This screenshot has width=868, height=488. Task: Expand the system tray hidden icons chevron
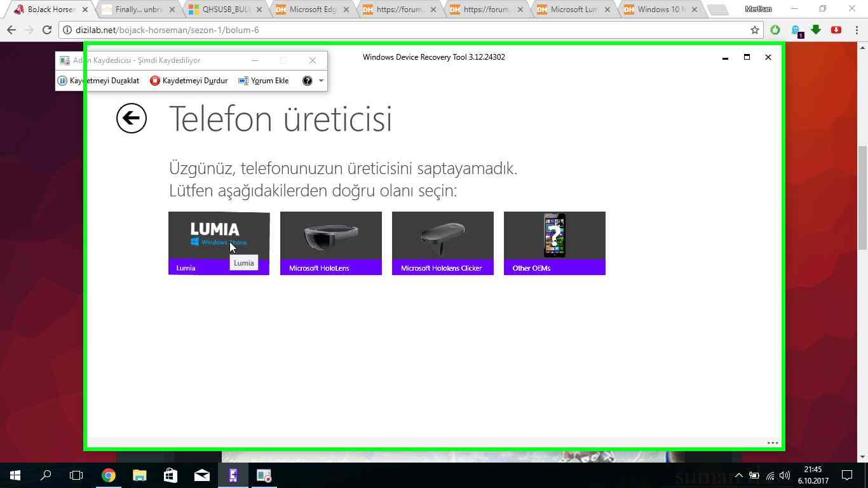coord(738,475)
